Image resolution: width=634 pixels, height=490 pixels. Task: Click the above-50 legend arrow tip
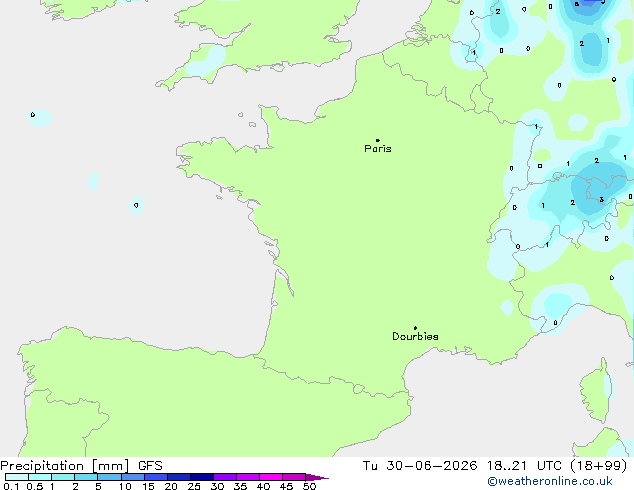pyautogui.click(x=317, y=477)
